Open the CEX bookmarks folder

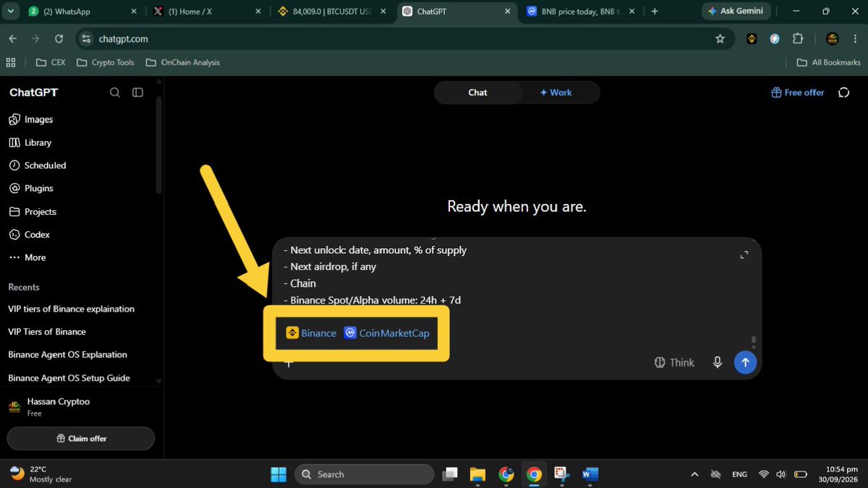[x=51, y=63]
